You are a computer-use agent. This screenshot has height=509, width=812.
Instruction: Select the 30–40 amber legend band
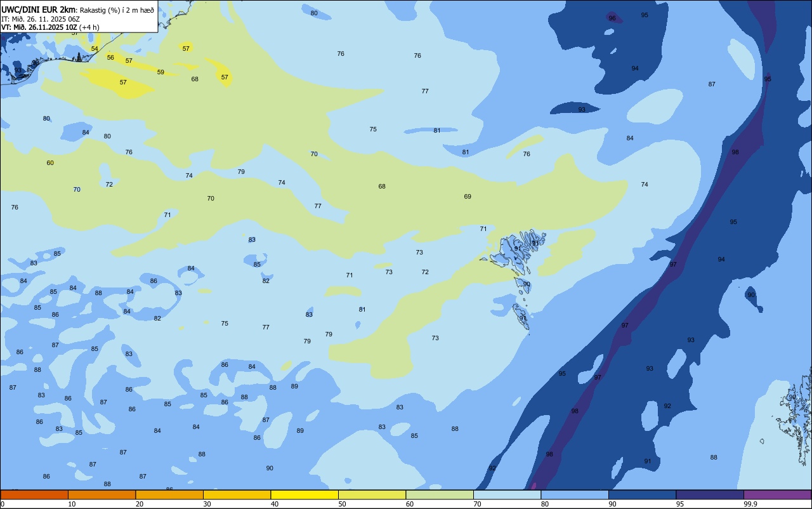(237, 494)
